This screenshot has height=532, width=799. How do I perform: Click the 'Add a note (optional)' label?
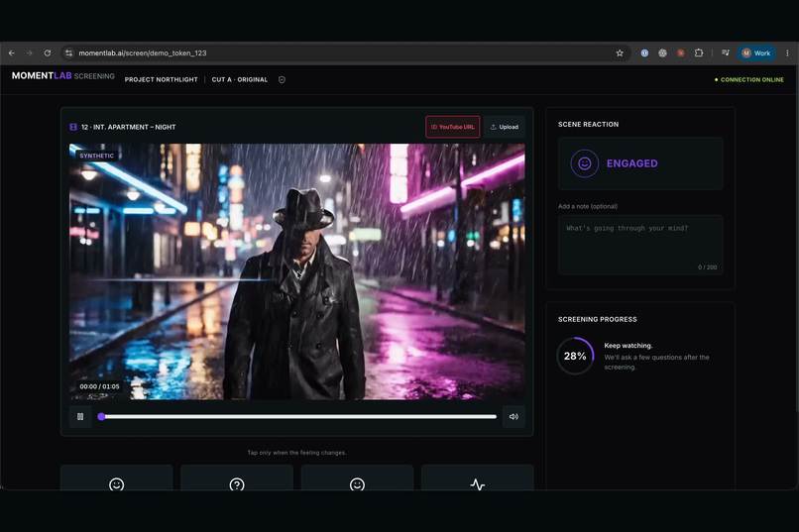[588, 206]
